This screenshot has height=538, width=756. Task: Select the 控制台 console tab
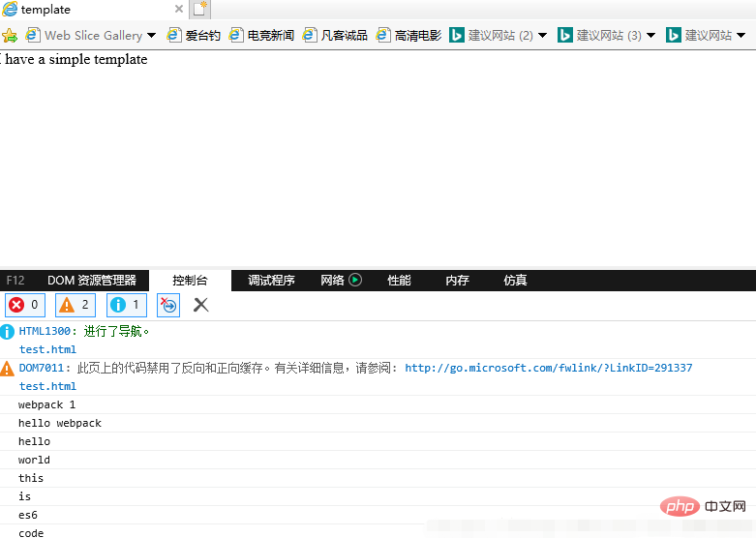(x=190, y=280)
